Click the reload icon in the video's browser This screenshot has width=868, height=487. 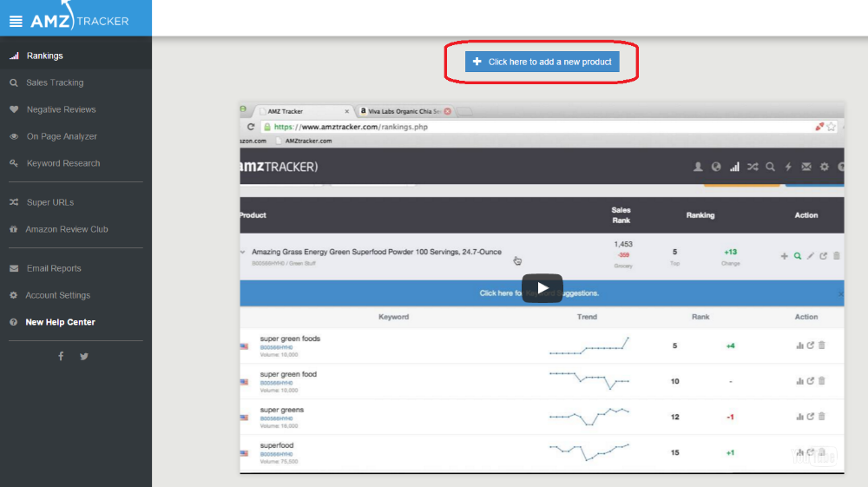251,127
